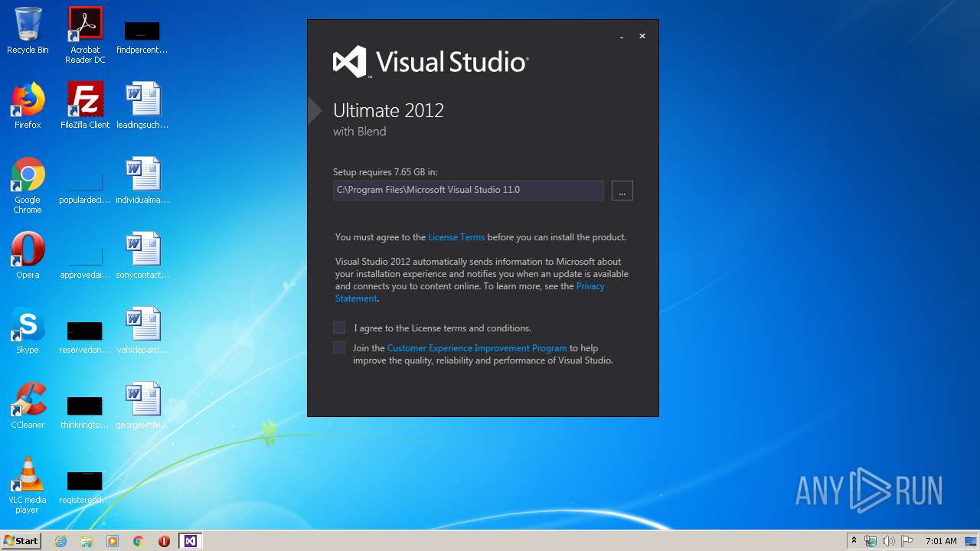This screenshot has height=551, width=980.
Task: Launch VLC media player from the desktop
Action: pyautogui.click(x=28, y=485)
